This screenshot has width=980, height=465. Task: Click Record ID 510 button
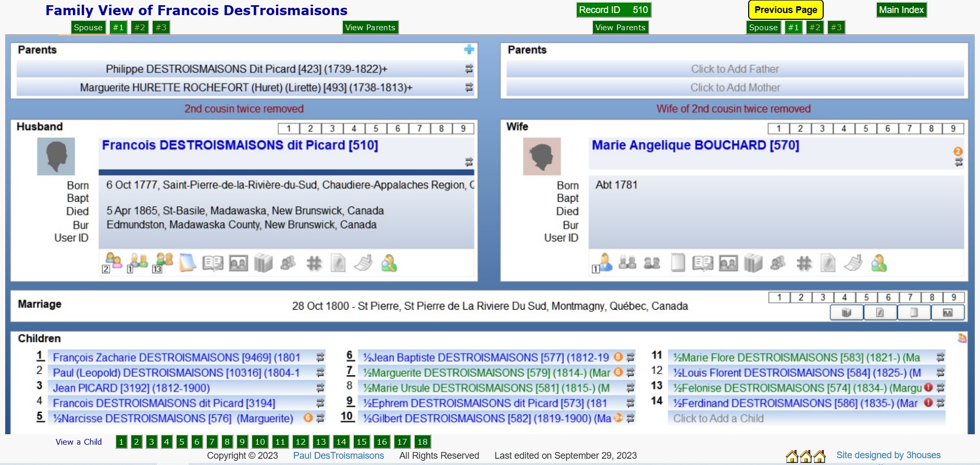(x=614, y=10)
